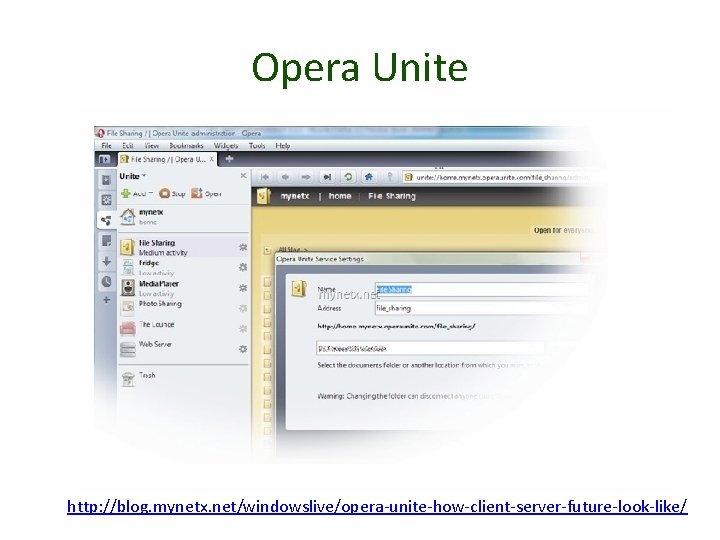Click the gear icon for Fridge

(x=243, y=267)
